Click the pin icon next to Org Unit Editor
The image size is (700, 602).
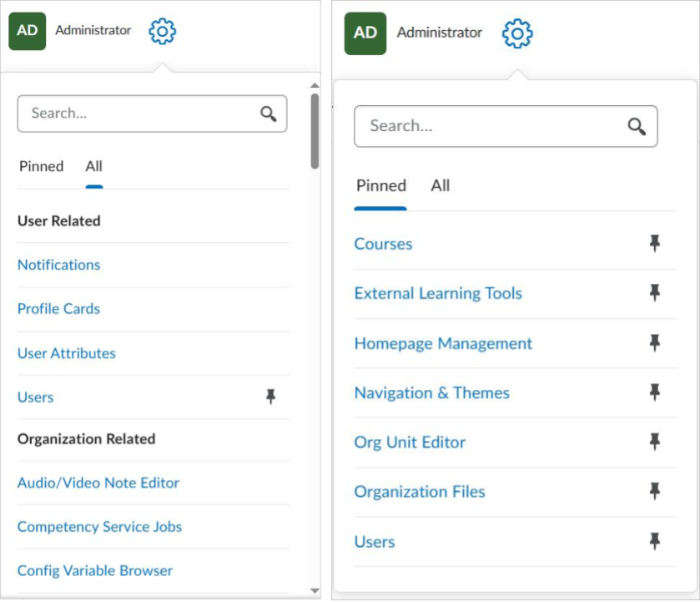pos(655,443)
